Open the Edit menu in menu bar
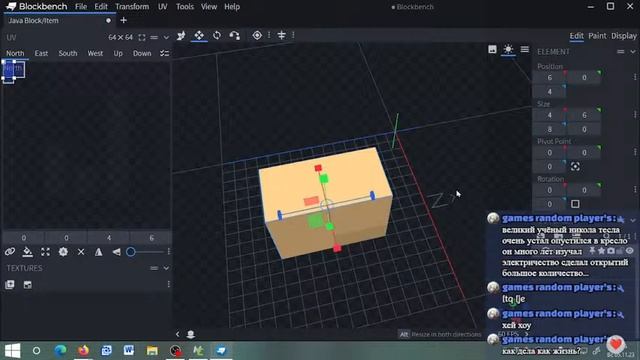This screenshot has width=640, height=360. [101, 7]
